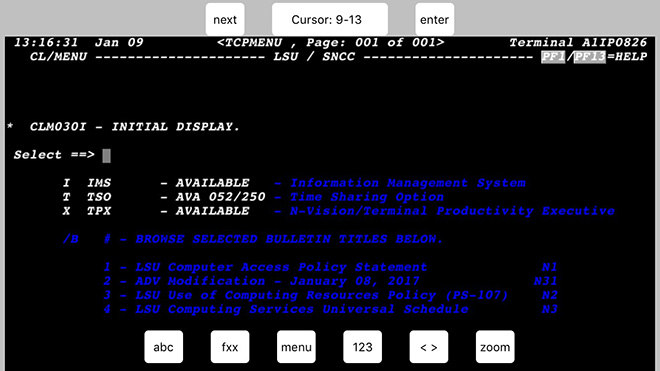This screenshot has width=660, height=371.
Task: Click the CLM030I - INITIAL DISPLAY message
Action: coord(134,127)
